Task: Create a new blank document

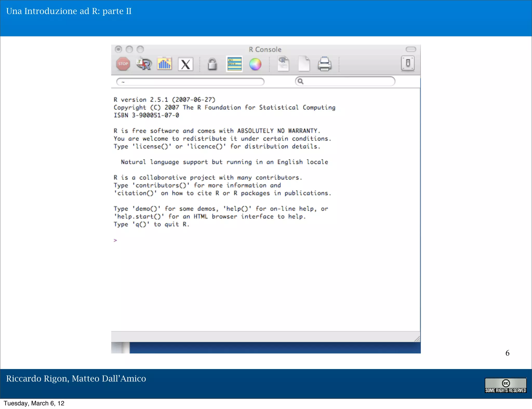Action: click(x=304, y=64)
